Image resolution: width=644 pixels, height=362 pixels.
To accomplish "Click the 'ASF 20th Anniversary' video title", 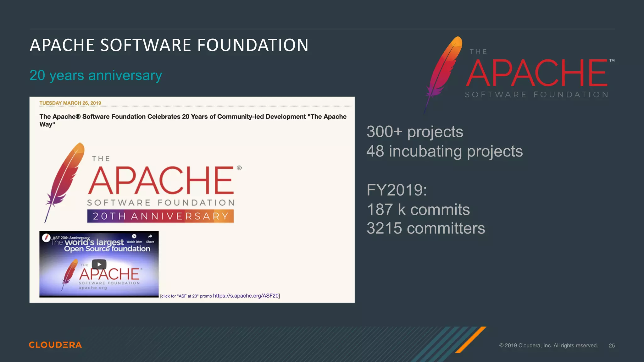I will 71,238.
